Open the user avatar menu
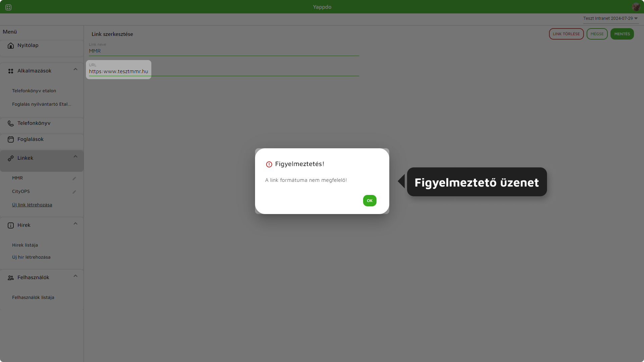Image resolution: width=644 pixels, height=362 pixels. click(x=636, y=7)
